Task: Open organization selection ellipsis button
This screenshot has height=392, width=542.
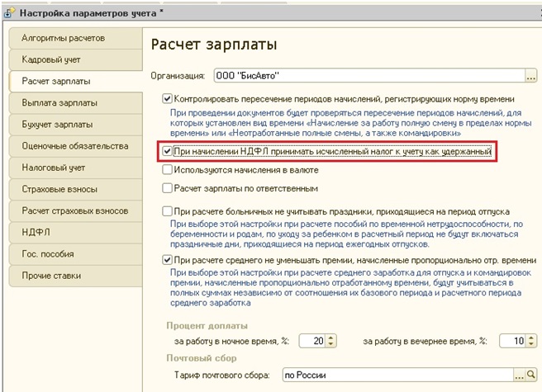Action: point(531,75)
